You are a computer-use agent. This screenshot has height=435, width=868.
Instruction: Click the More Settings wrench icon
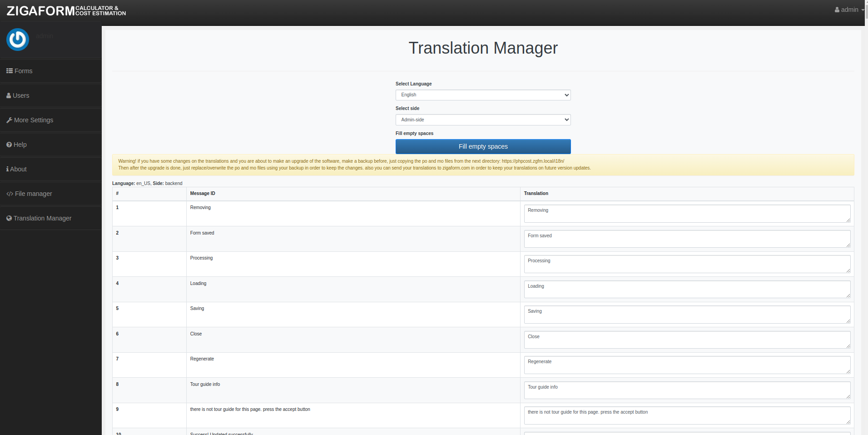9,120
